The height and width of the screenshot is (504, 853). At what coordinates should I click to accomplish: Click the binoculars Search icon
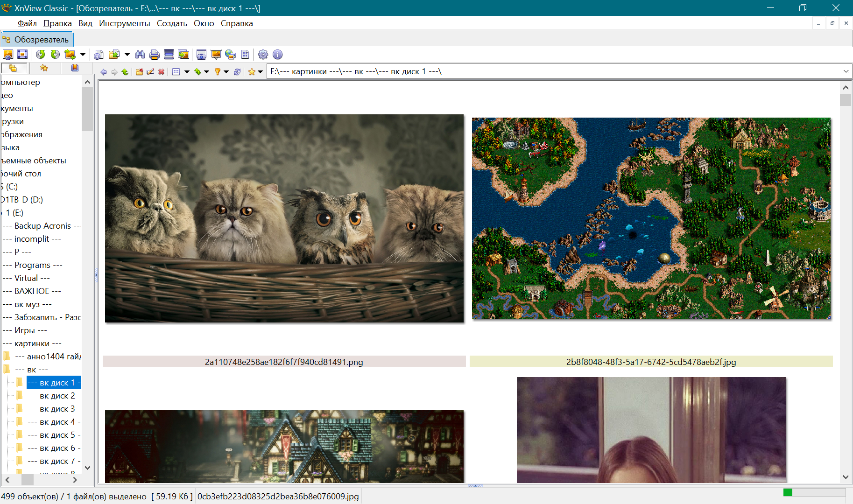(x=140, y=55)
